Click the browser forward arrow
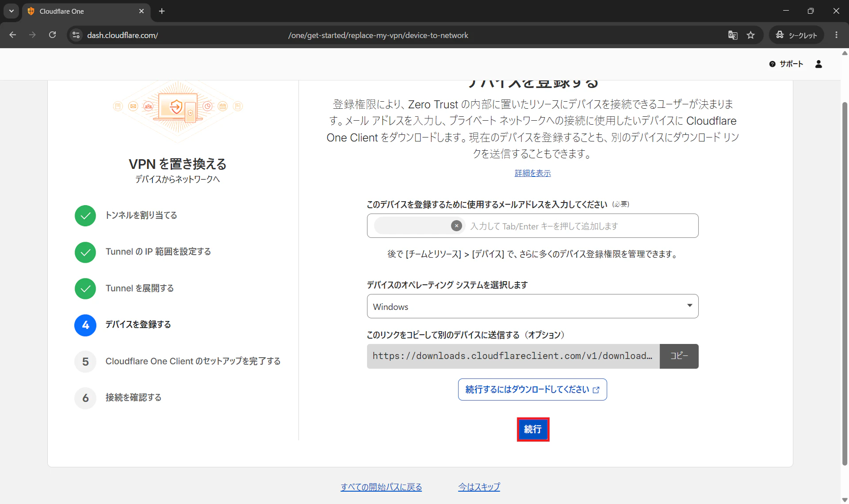Screen dimensions: 849x504 click(32, 35)
